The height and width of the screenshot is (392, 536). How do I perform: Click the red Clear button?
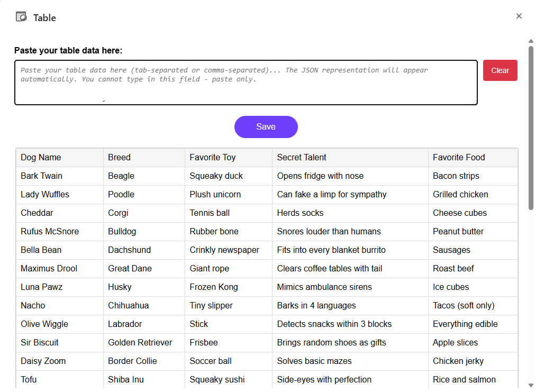[x=499, y=70]
